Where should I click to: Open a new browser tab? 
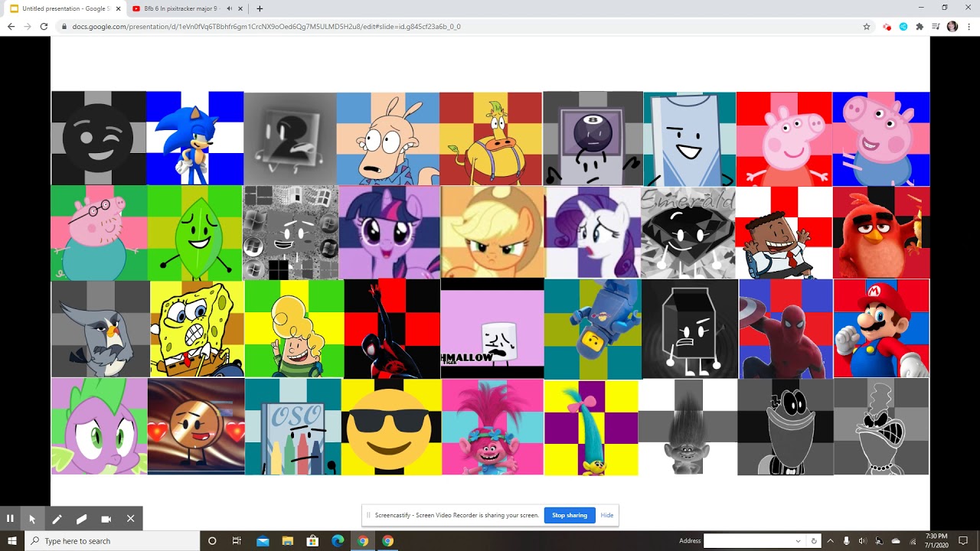[x=260, y=8]
